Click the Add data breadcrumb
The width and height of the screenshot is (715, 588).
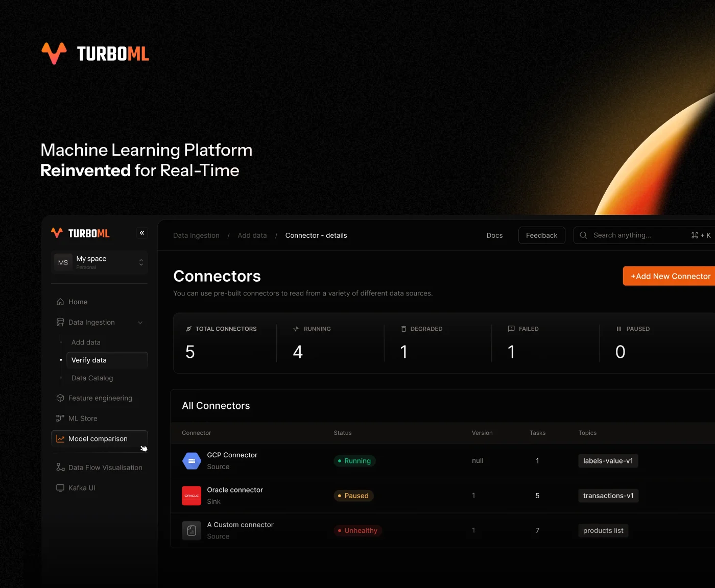pos(252,235)
